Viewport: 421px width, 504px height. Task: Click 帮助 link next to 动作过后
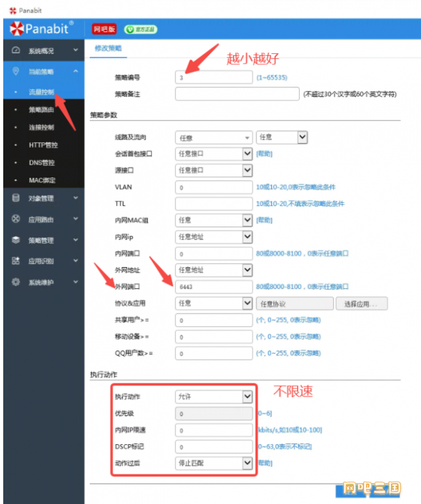click(265, 463)
